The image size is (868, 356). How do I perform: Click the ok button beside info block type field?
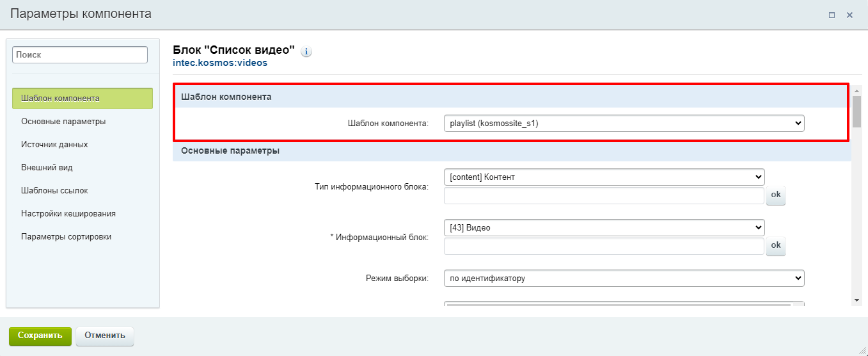pyautogui.click(x=776, y=195)
